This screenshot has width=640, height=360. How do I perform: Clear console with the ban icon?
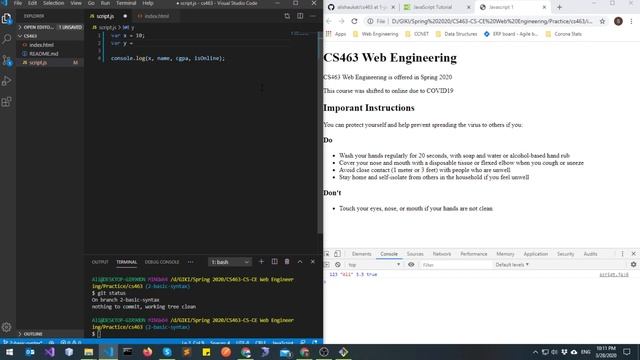tap(338, 264)
